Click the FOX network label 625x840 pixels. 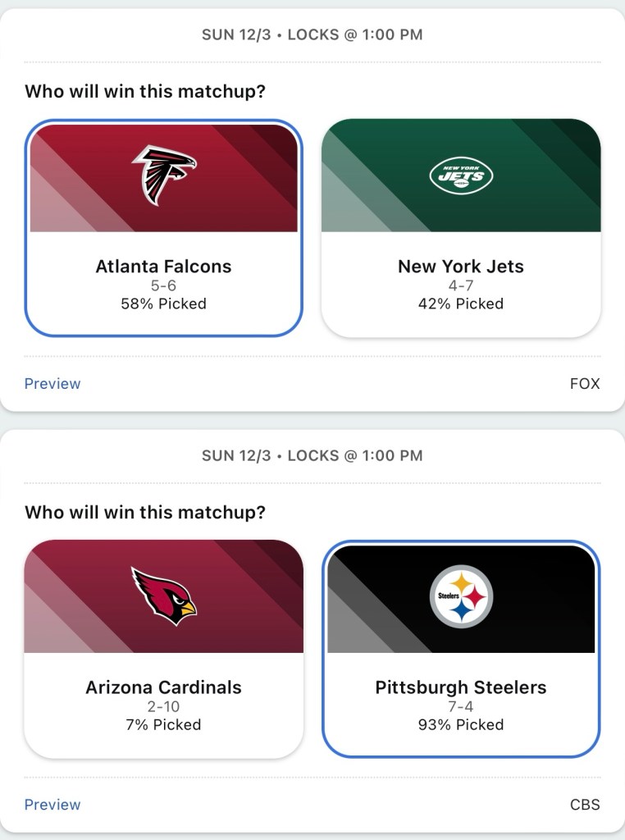585,384
